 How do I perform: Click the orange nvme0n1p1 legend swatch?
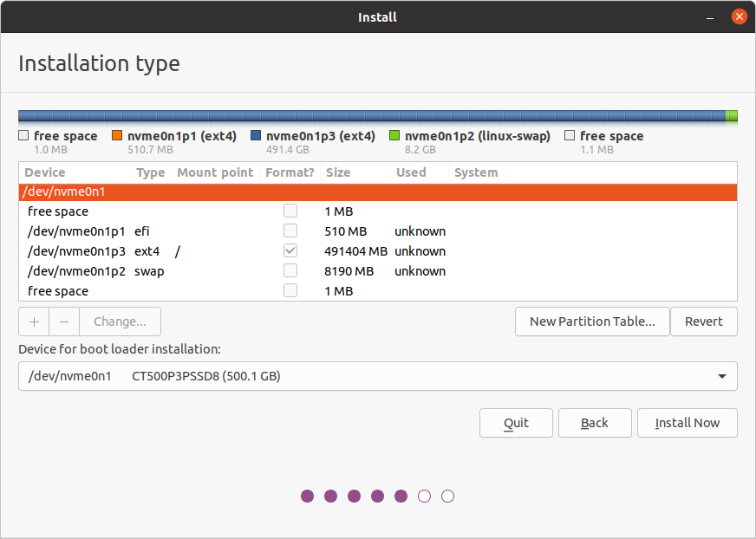117,135
